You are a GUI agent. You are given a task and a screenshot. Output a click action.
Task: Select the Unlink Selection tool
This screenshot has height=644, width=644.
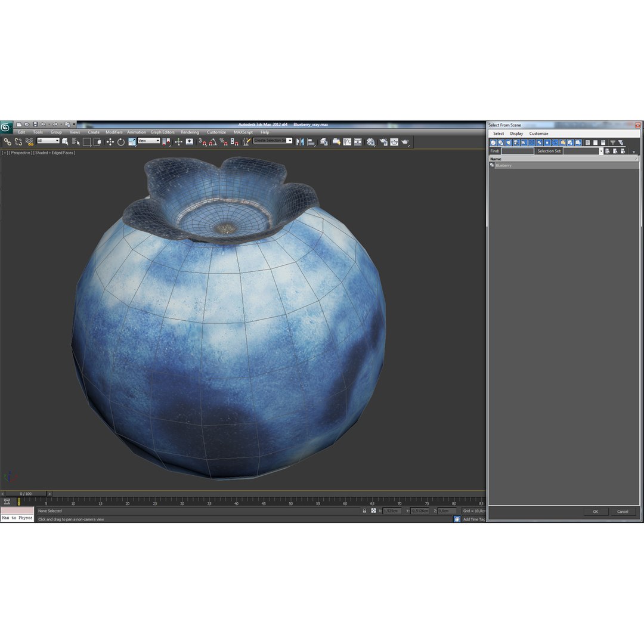[18, 142]
